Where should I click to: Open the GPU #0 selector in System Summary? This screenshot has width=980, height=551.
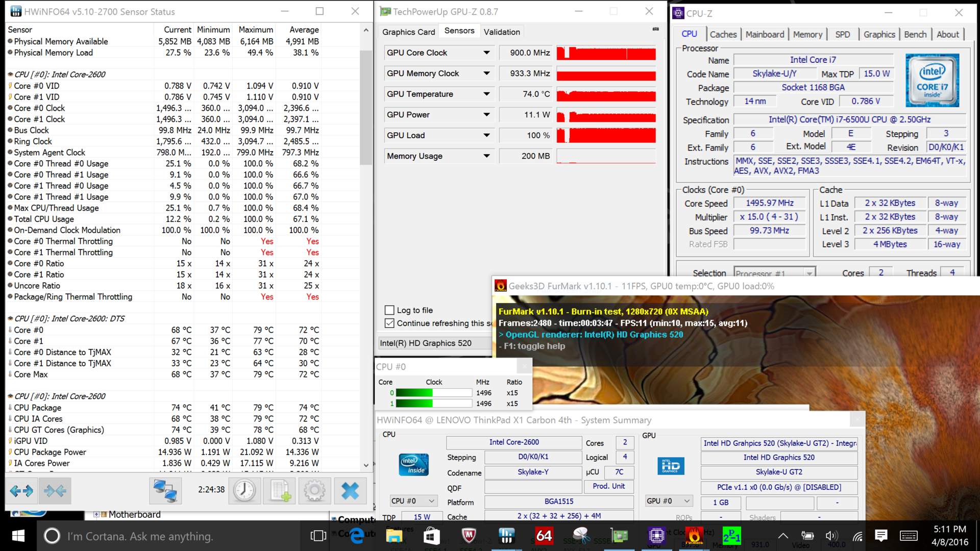669,501
